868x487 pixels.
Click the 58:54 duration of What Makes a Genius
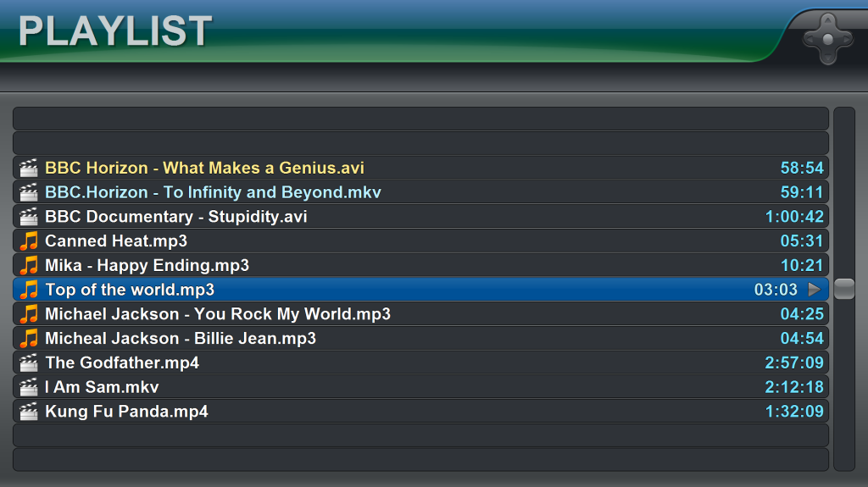tap(802, 168)
